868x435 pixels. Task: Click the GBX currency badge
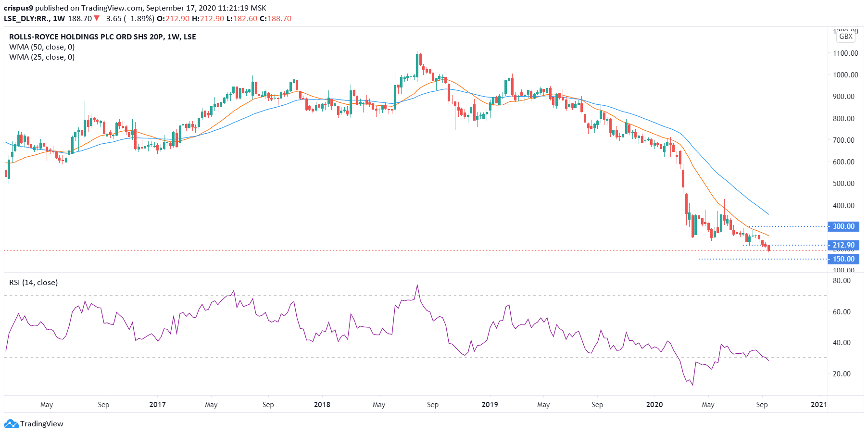click(846, 37)
